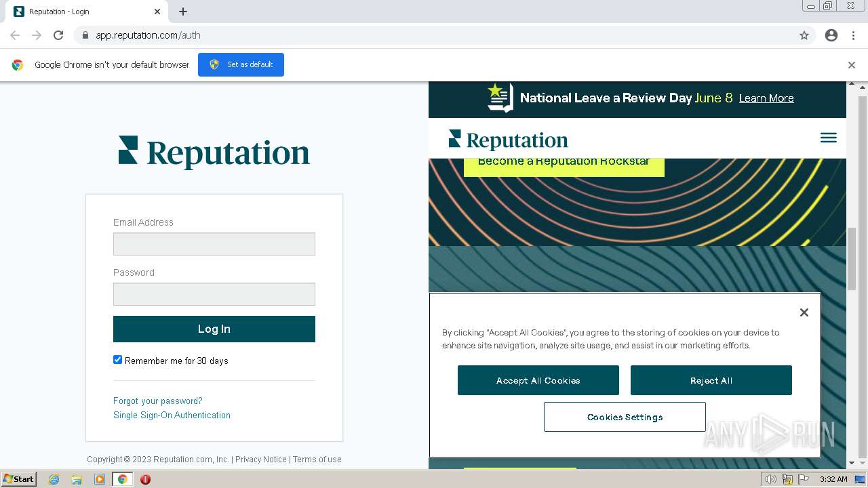Click Chrome icon in taskbar
The height and width of the screenshot is (488, 868).
point(122,479)
